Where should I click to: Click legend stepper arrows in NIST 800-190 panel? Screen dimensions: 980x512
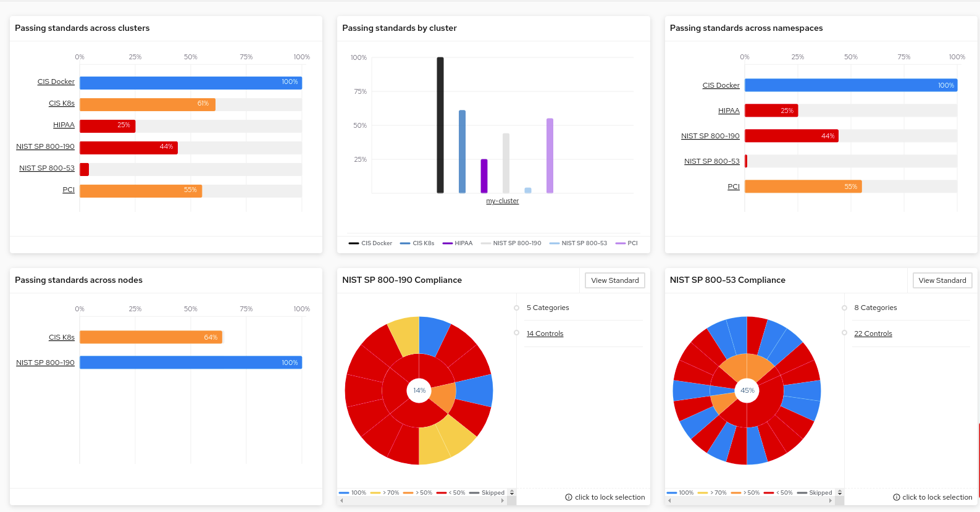512,493
